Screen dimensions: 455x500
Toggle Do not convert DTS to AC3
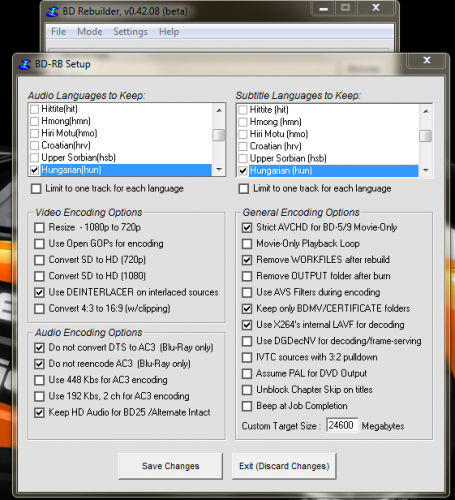pos(39,348)
